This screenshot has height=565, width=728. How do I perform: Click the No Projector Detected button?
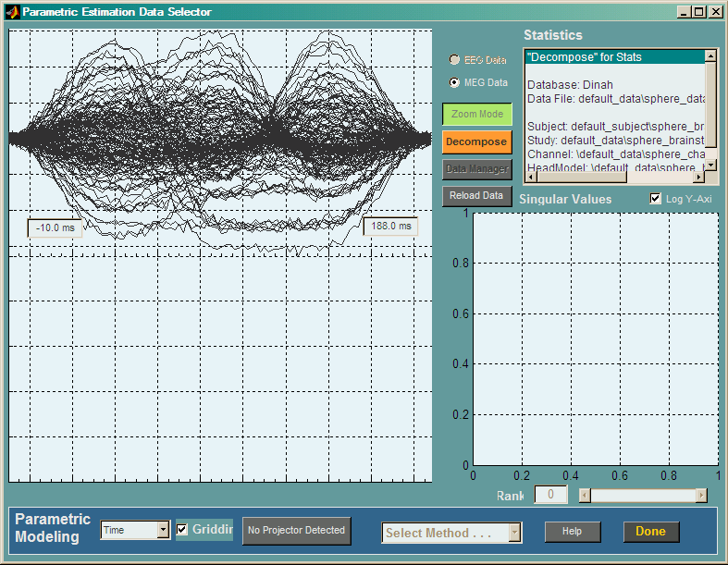(x=297, y=531)
